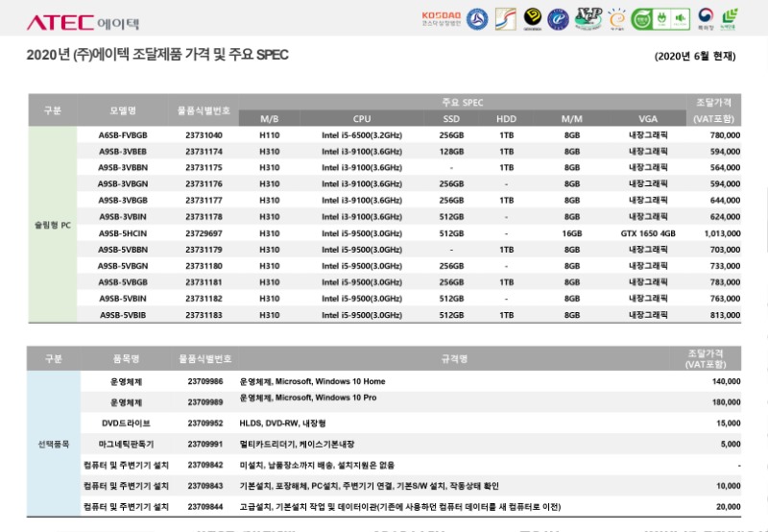The height and width of the screenshot is (532, 768).
Task: Click the '모델명' column header
Action: coord(123,110)
